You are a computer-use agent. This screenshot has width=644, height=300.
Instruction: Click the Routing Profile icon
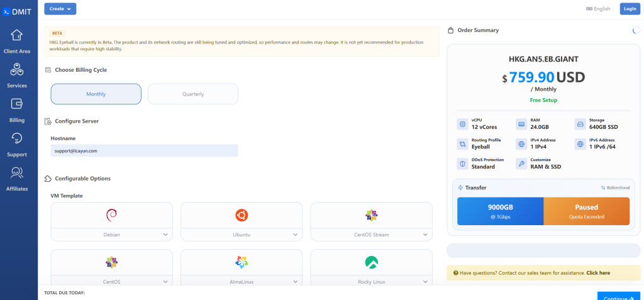[x=462, y=144]
